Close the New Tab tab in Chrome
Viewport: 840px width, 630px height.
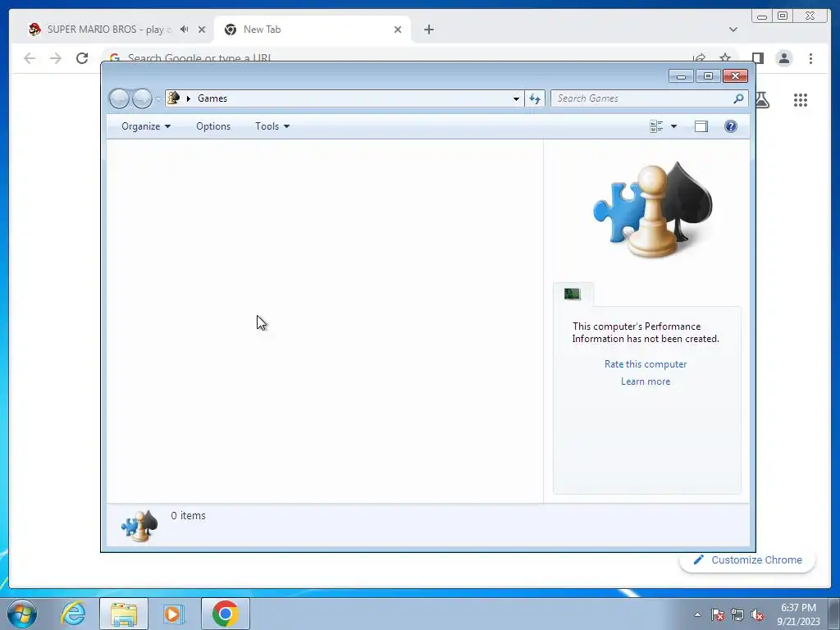(398, 30)
